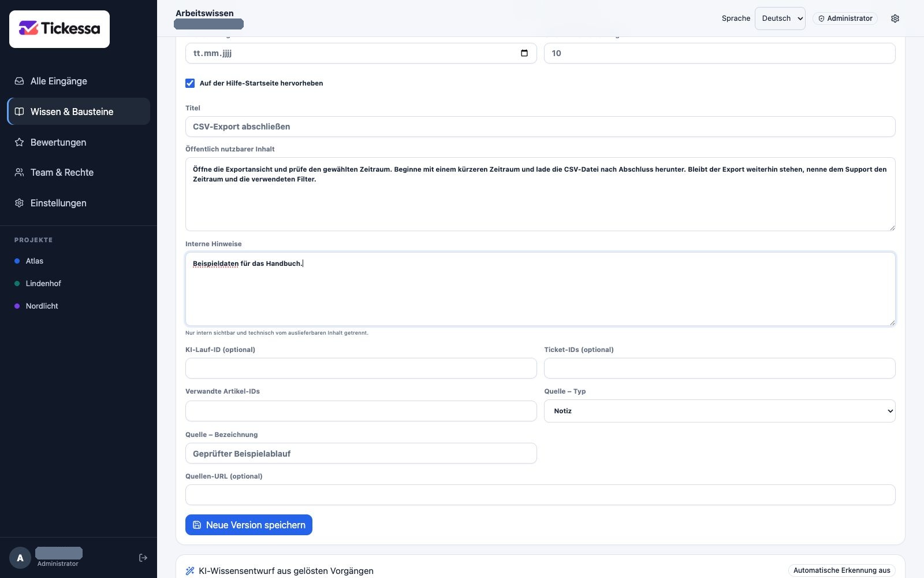The image size is (924, 578).
Task: Click into Interne Hinweise textarea
Action: tap(541, 289)
